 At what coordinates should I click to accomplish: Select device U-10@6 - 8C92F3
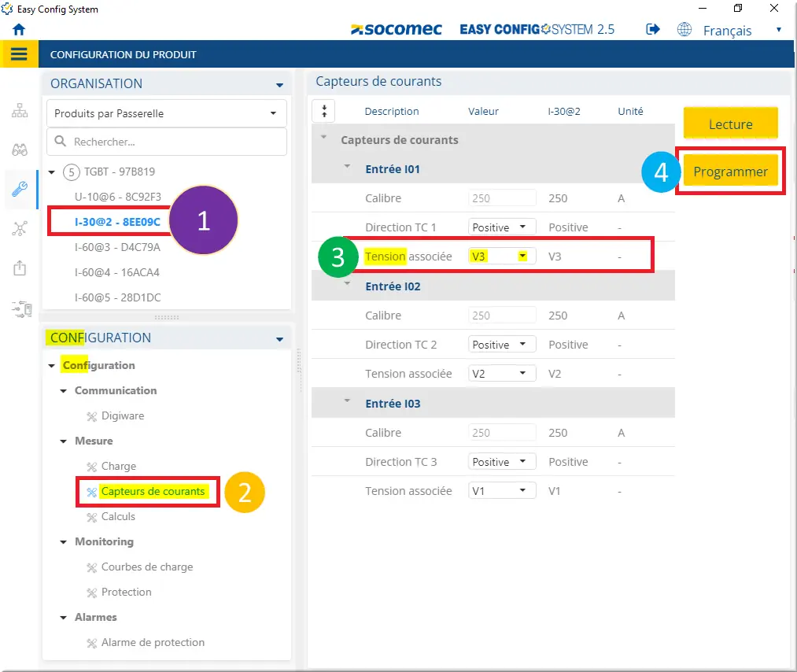coord(118,197)
